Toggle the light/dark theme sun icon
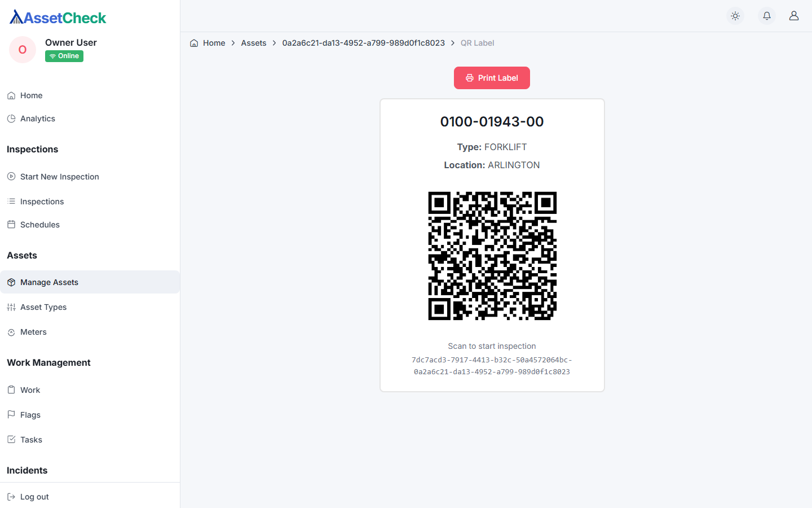812x508 pixels. click(735, 16)
